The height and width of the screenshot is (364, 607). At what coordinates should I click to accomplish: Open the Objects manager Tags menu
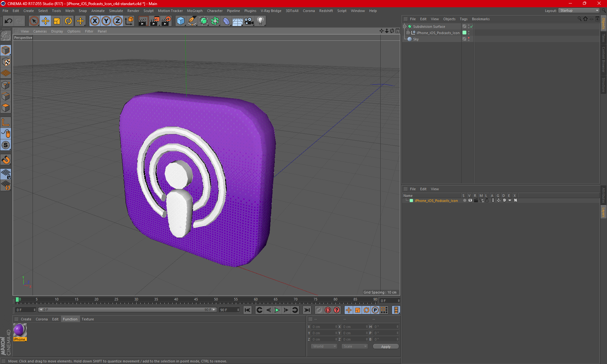(463, 19)
